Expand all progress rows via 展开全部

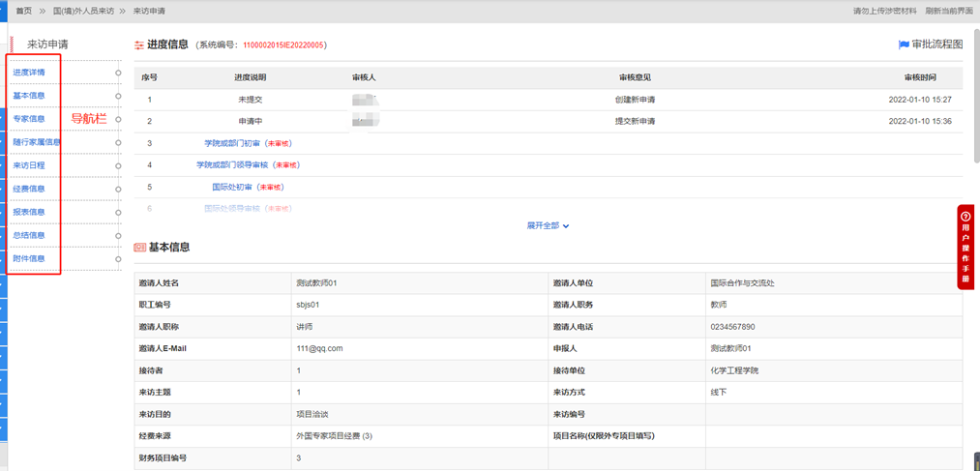point(548,225)
